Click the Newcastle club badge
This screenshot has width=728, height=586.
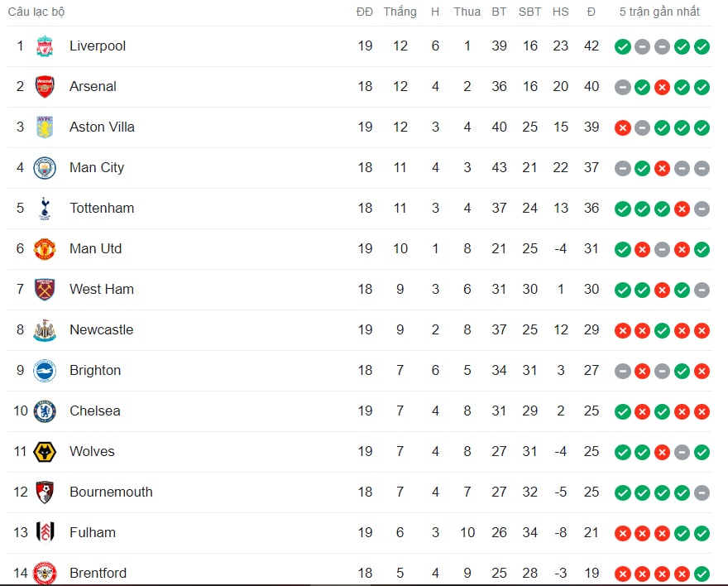(x=45, y=330)
